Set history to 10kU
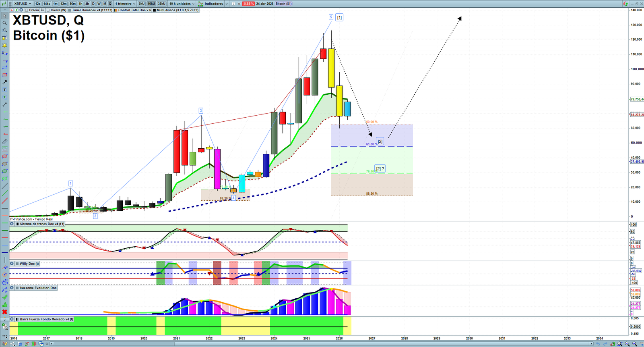 coord(151,4)
